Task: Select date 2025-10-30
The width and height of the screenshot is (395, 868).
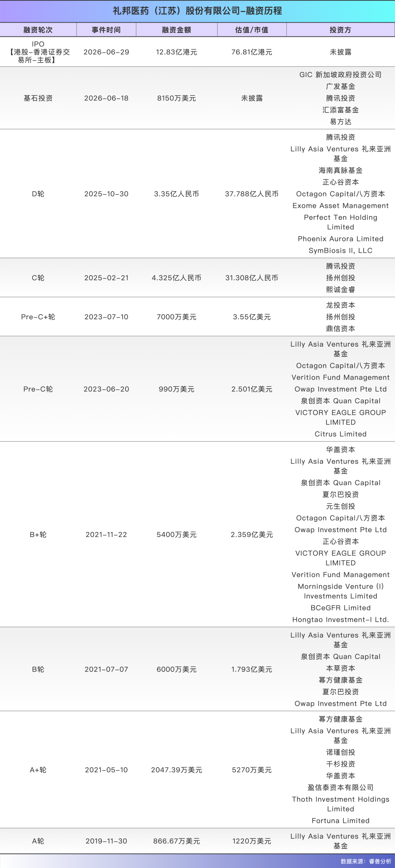Action: (x=106, y=194)
